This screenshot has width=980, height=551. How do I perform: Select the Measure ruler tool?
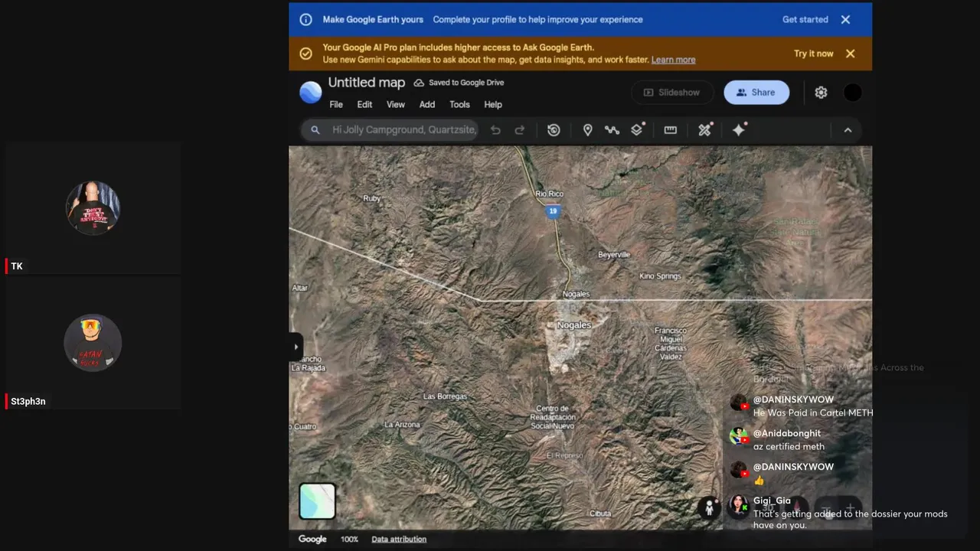tap(671, 130)
